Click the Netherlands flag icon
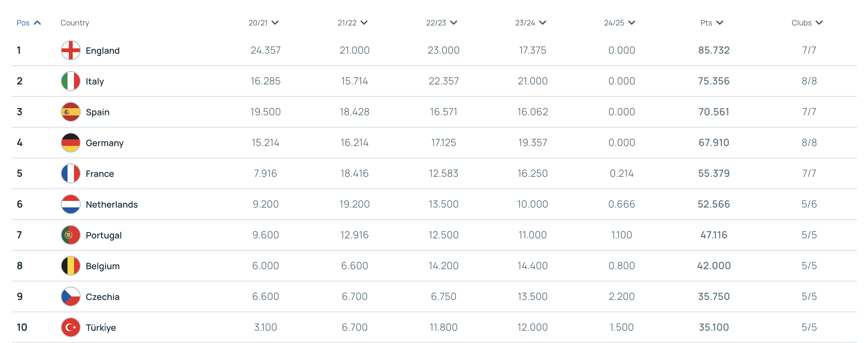868x343 pixels. (x=70, y=204)
